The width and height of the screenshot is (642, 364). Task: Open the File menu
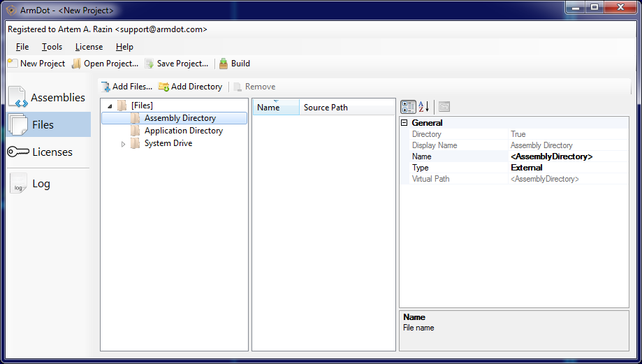[x=22, y=47]
